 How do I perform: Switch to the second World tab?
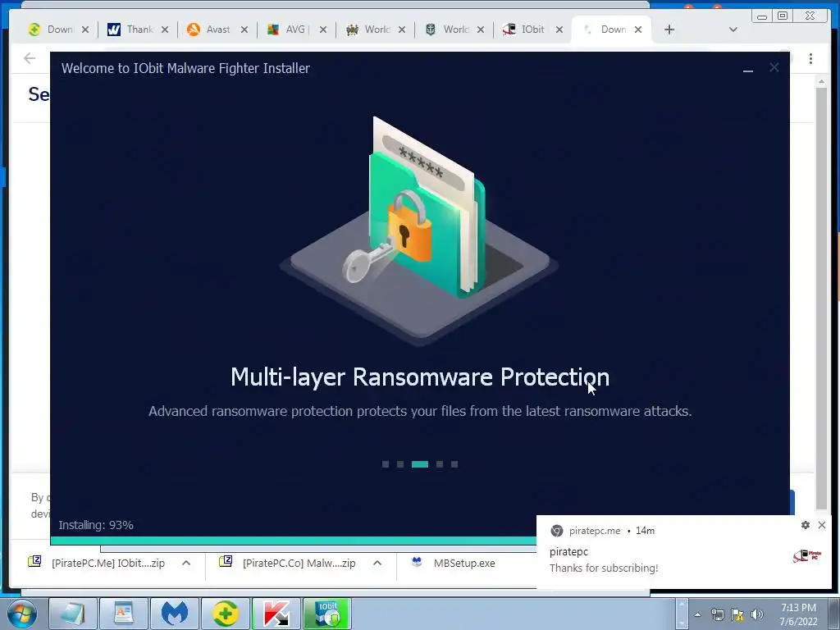pyautogui.click(x=447, y=30)
